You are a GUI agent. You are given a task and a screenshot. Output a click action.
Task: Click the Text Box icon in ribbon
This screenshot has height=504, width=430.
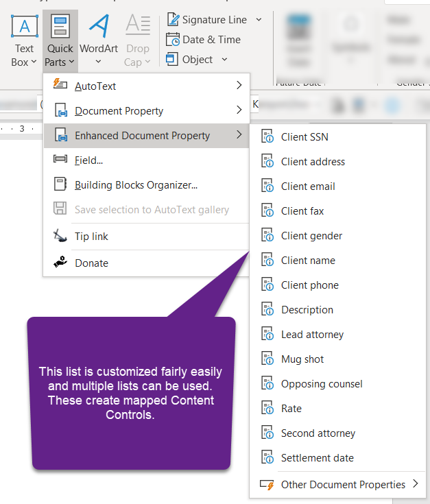point(25,26)
